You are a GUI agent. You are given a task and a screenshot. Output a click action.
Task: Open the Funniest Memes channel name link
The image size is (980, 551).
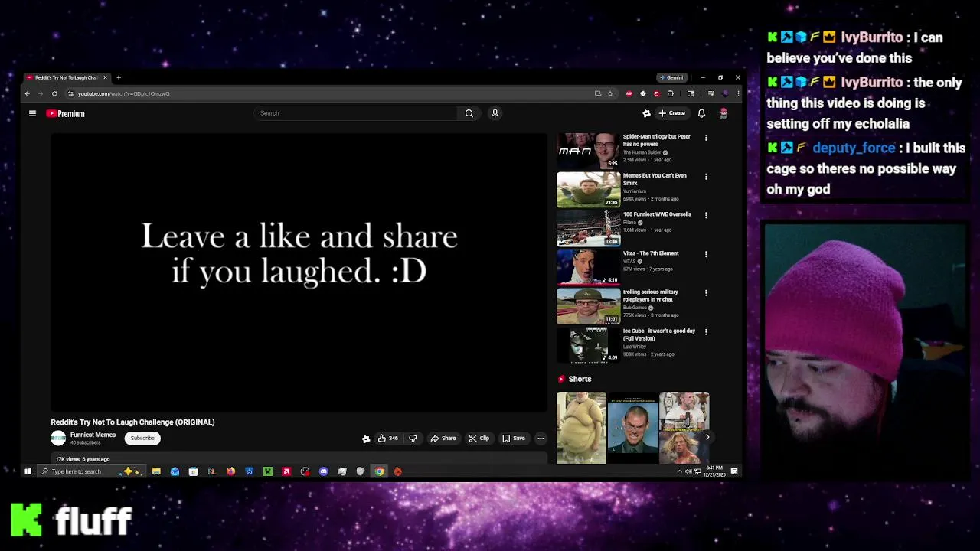pyautogui.click(x=93, y=435)
